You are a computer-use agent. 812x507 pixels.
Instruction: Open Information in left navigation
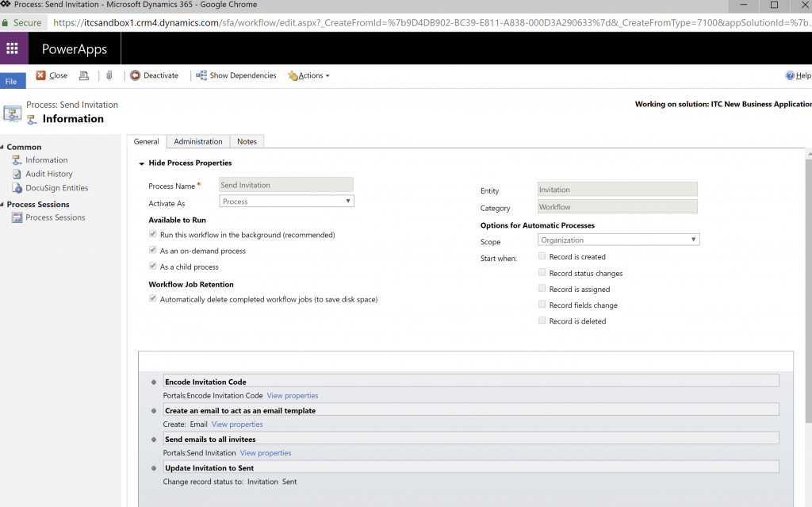47,160
